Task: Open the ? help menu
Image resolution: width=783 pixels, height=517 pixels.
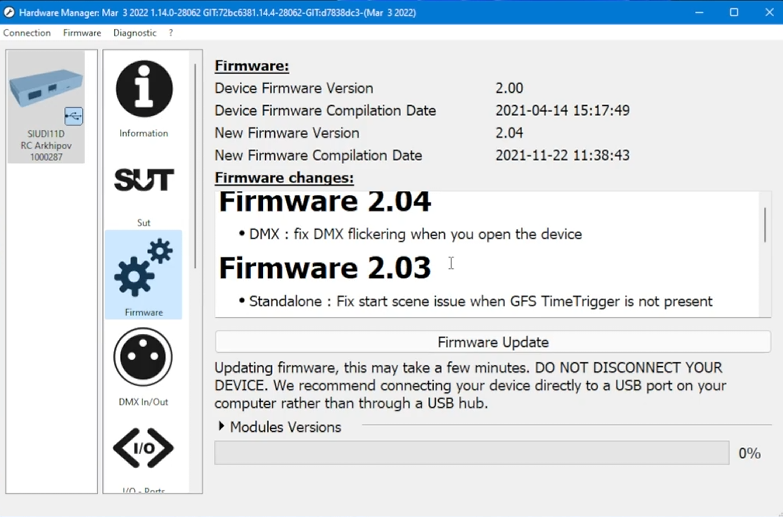Action: (x=171, y=33)
